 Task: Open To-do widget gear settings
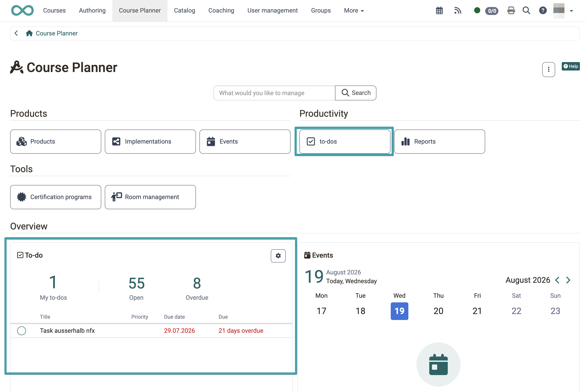point(278,256)
